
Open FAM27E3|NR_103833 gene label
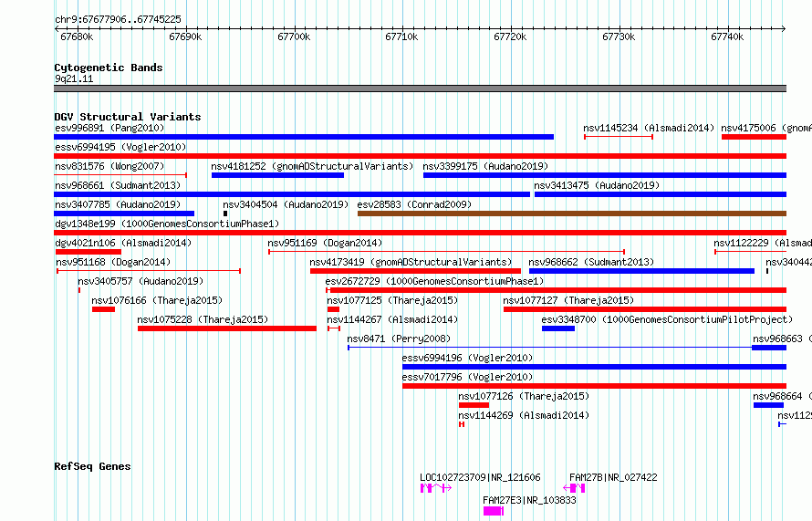coord(529,500)
